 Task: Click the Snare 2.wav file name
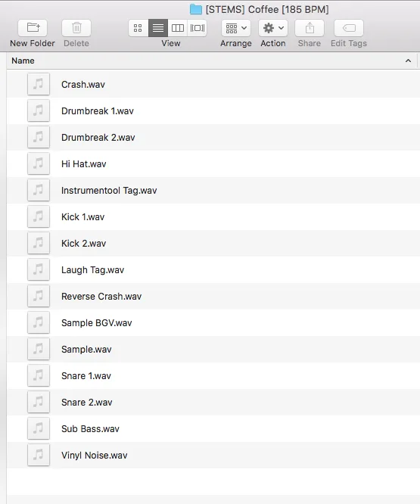(x=87, y=403)
